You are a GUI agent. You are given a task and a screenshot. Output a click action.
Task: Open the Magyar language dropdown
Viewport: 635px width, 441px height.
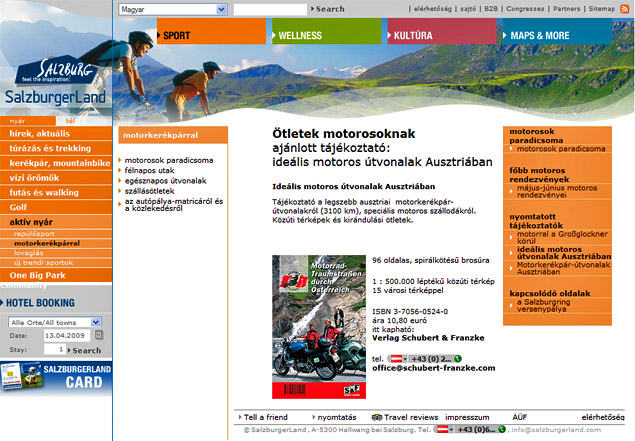[173, 9]
